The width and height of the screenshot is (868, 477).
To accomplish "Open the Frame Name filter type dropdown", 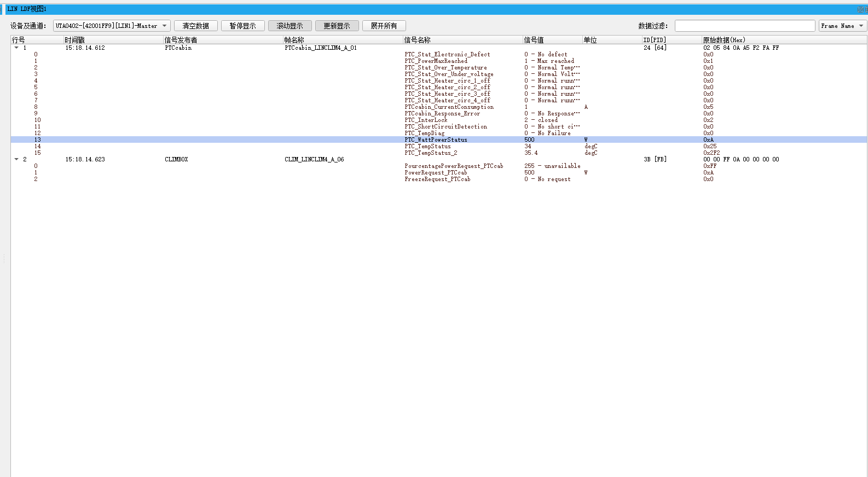I will pos(842,26).
